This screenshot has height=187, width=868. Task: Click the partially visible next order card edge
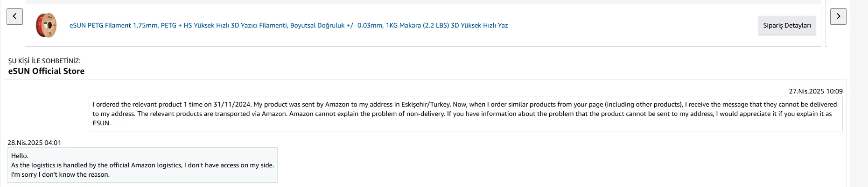(x=827, y=23)
